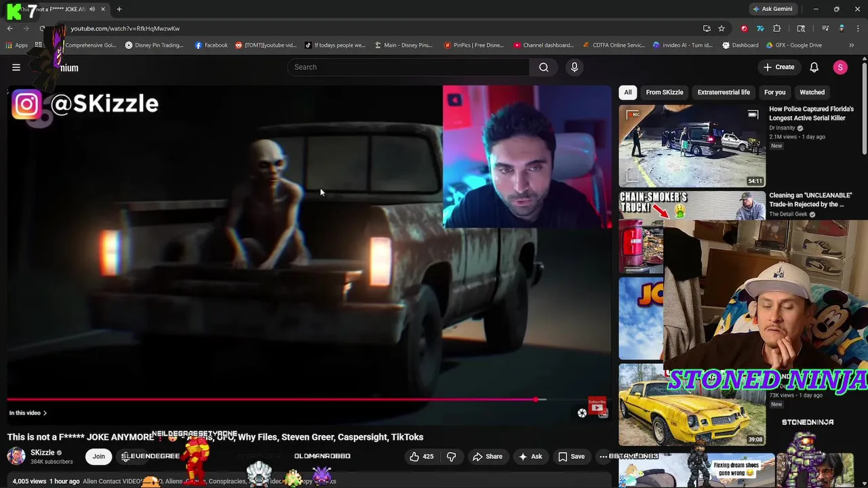Bookmark this page with star icon
The image size is (868, 488).
[x=722, y=28]
